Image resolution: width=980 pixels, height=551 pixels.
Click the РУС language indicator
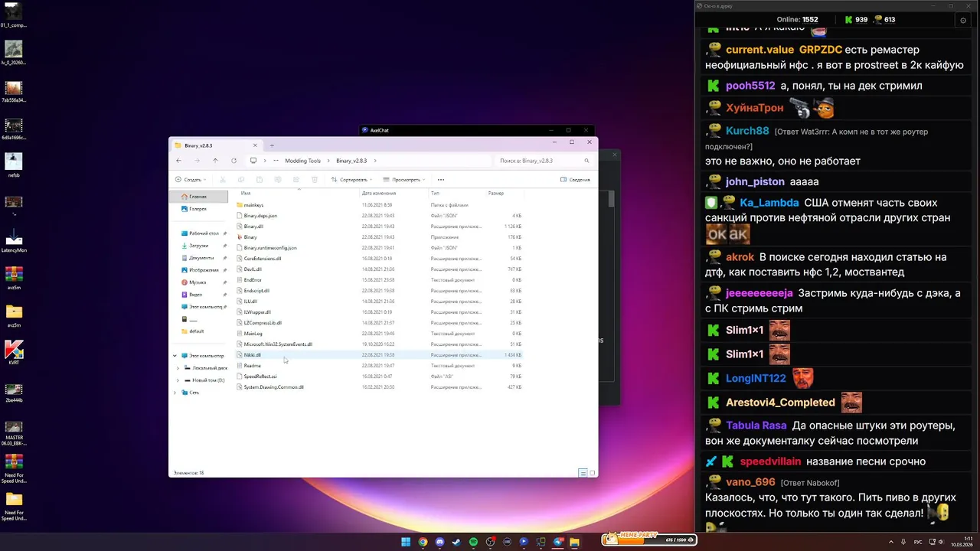click(x=920, y=542)
